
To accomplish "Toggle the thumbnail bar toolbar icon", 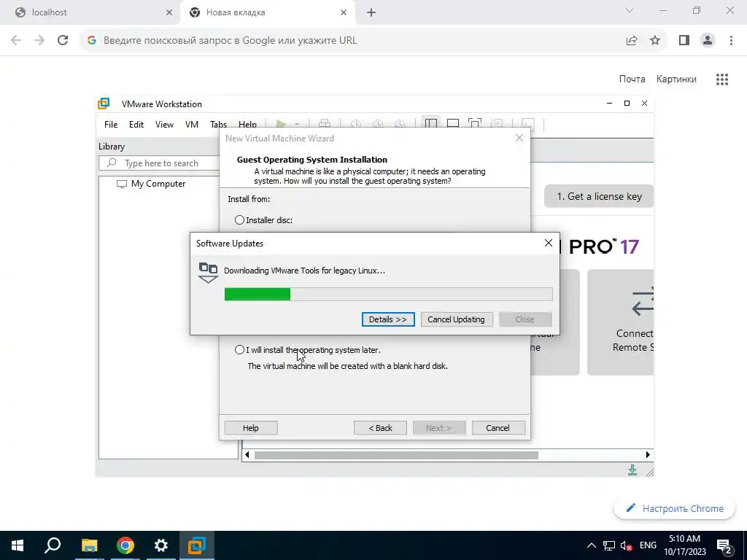I will [452, 124].
